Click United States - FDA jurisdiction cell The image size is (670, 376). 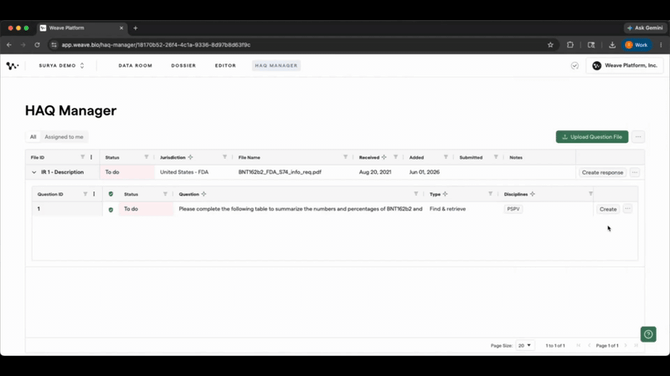point(184,172)
